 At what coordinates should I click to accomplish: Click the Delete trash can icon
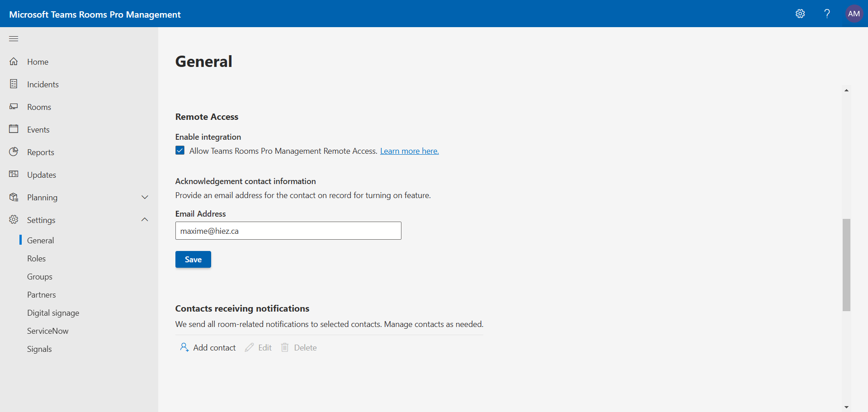coord(285,347)
